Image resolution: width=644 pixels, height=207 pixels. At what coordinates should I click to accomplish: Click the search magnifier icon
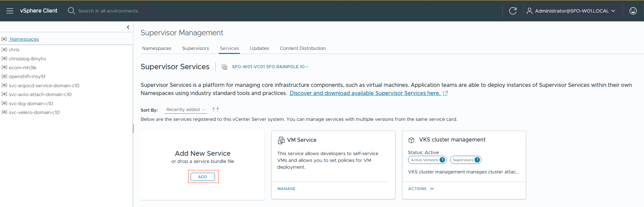[x=71, y=11]
